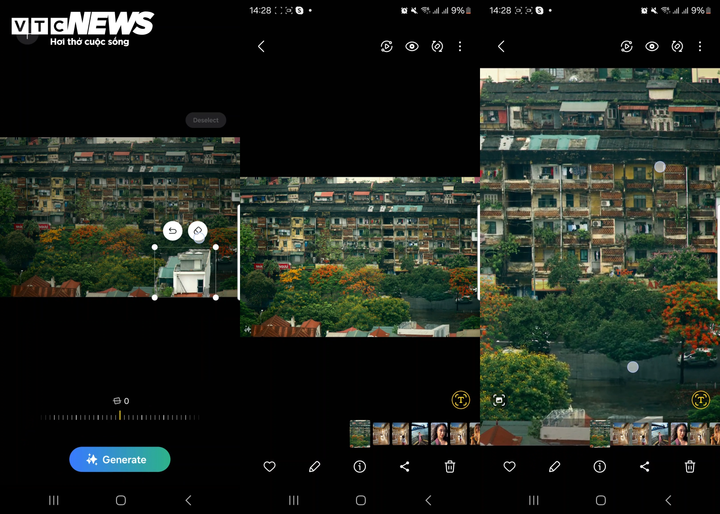
Task: Tap the eraser icon above the selected house
Action: pos(198,231)
